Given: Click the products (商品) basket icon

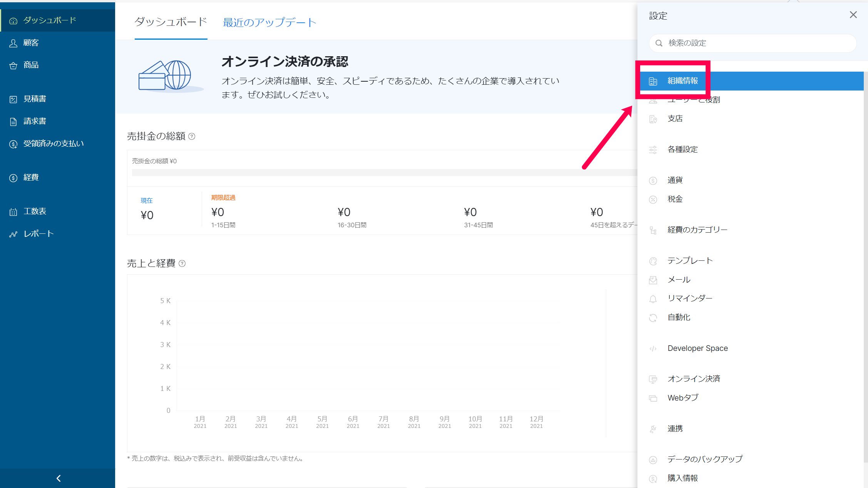Looking at the screenshot, I should [13, 65].
